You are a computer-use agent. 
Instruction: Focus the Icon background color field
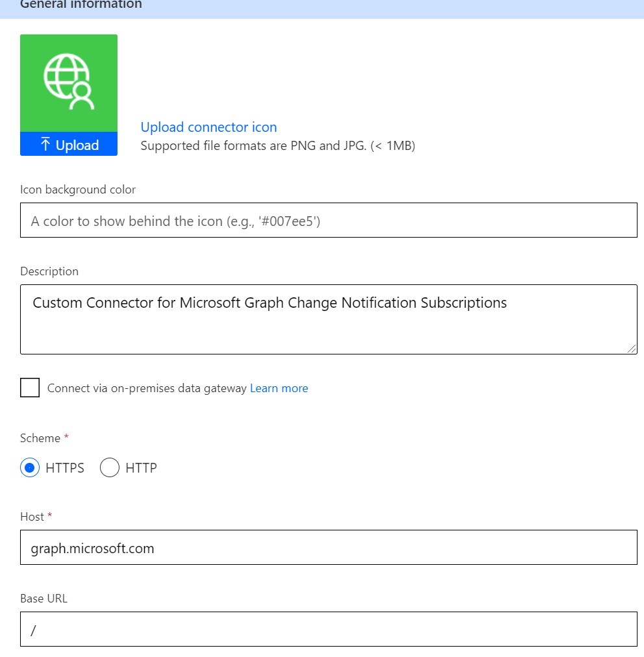click(x=328, y=220)
